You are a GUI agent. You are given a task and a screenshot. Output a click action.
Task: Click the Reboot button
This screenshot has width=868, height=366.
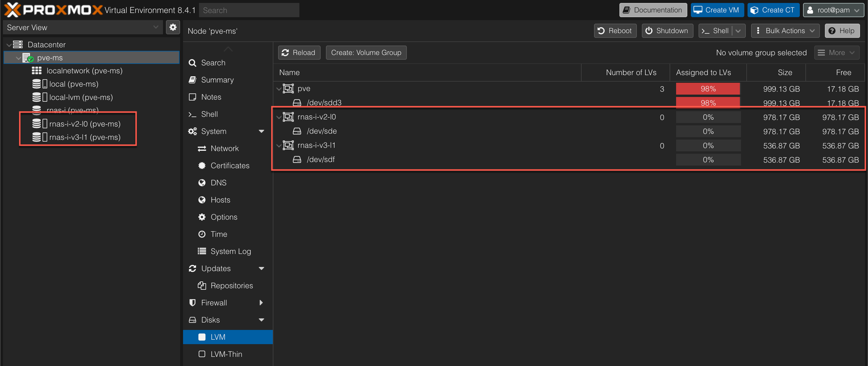tap(615, 31)
